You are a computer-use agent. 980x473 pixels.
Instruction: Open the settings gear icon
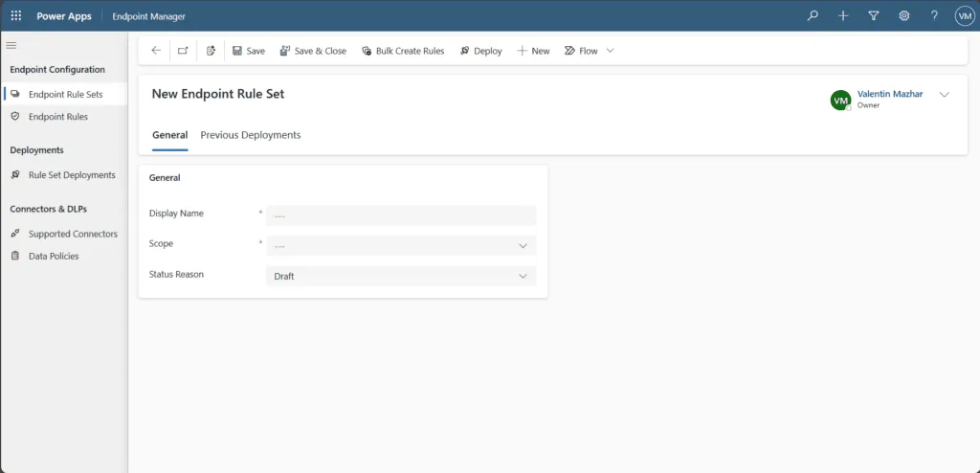(x=903, y=16)
